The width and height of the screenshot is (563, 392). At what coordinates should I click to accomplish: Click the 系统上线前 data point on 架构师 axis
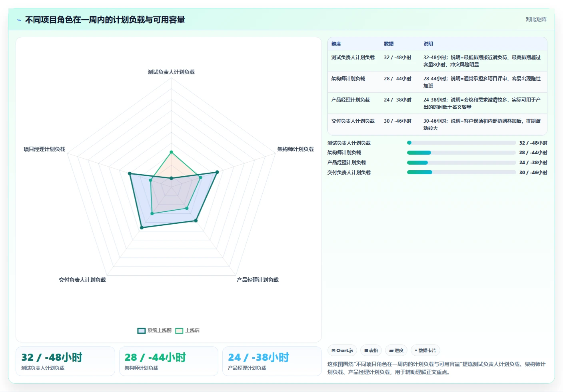pos(217,172)
